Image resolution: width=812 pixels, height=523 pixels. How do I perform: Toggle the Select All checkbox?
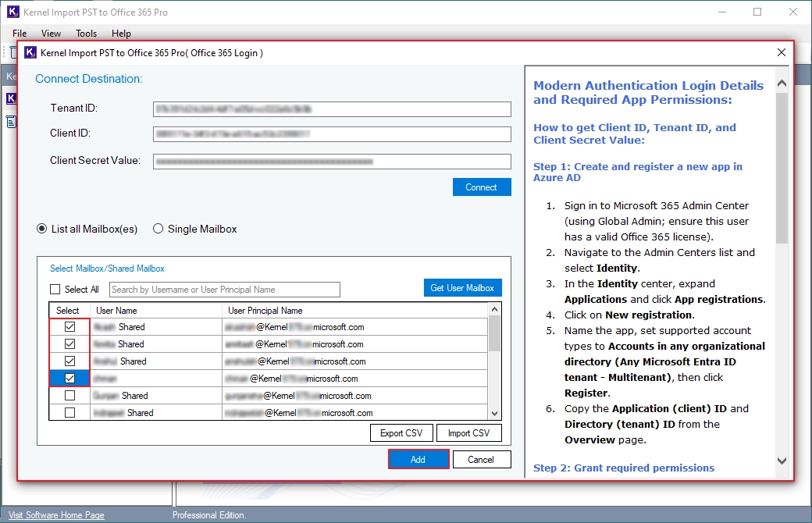[55, 289]
